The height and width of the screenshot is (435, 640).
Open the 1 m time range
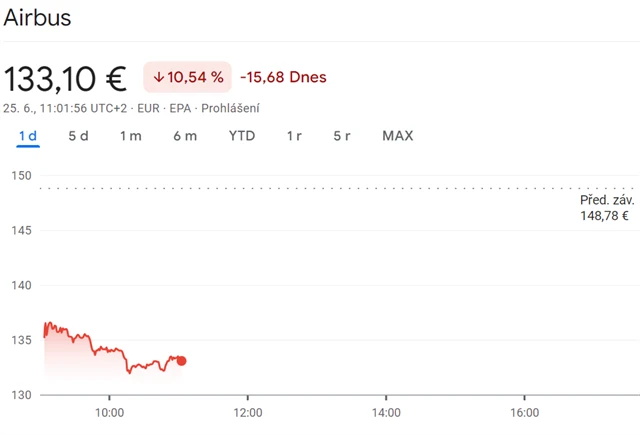point(130,136)
